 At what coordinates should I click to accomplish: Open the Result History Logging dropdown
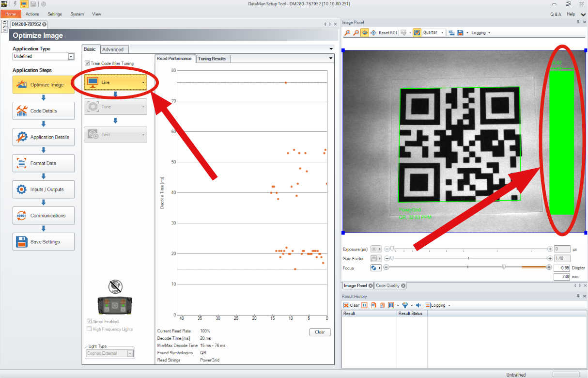pos(449,306)
